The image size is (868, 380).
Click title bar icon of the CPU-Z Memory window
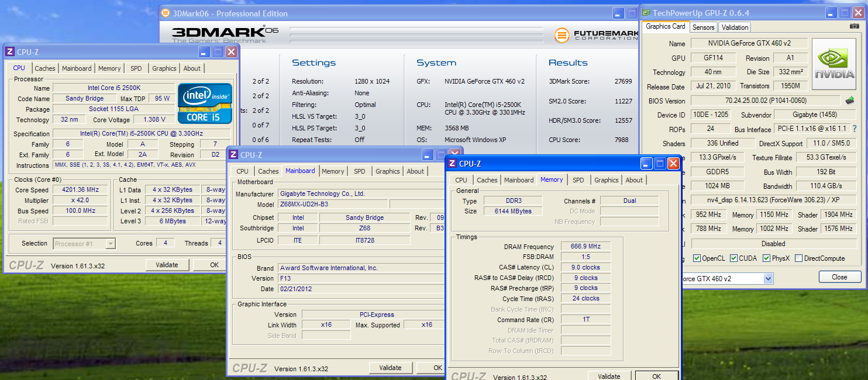[x=452, y=164]
